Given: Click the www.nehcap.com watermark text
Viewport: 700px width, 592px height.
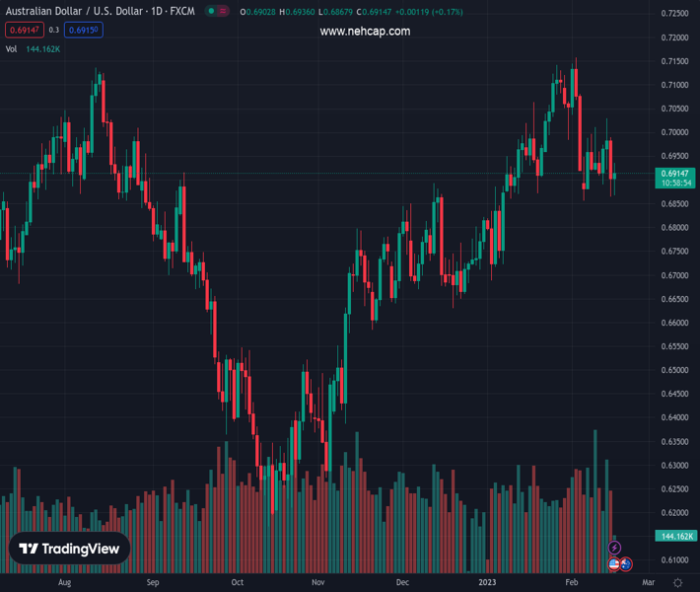Looking at the screenshot, I should (x=365, y=32).
